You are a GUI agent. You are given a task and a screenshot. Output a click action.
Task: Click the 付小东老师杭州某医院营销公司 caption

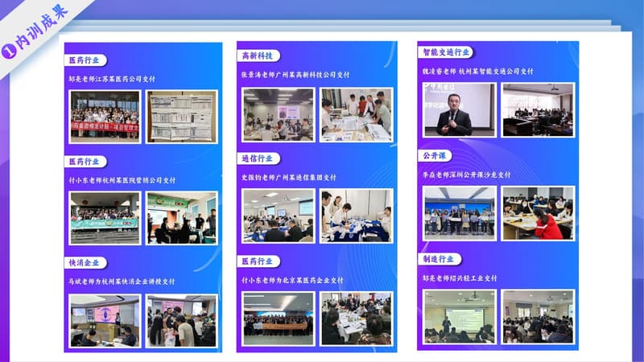coord(122,180)
